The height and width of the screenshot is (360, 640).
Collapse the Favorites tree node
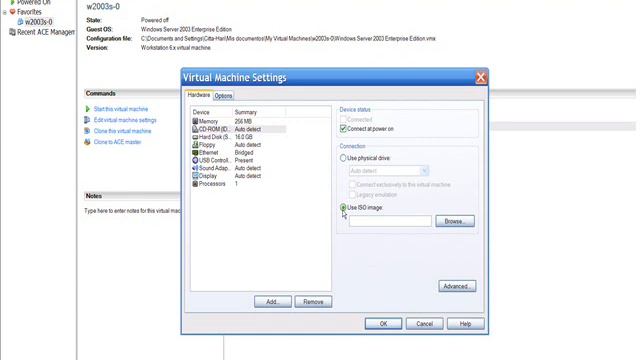click(4, 12)
